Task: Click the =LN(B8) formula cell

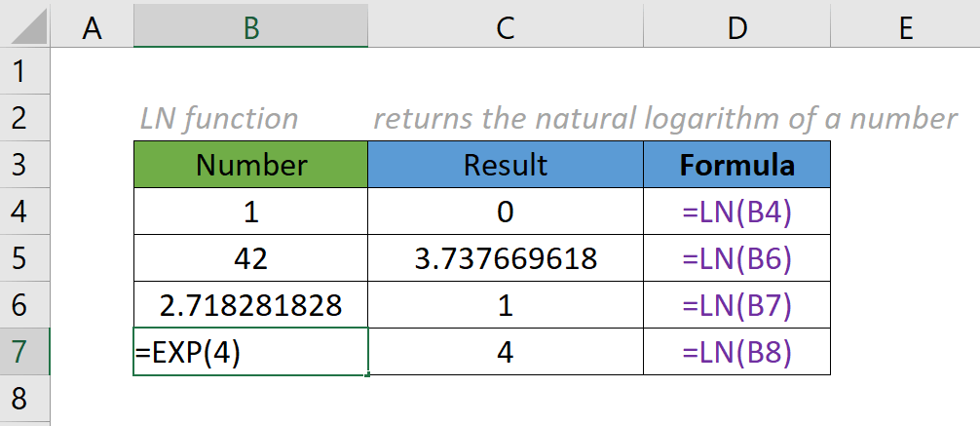Action: coord(736,352)
